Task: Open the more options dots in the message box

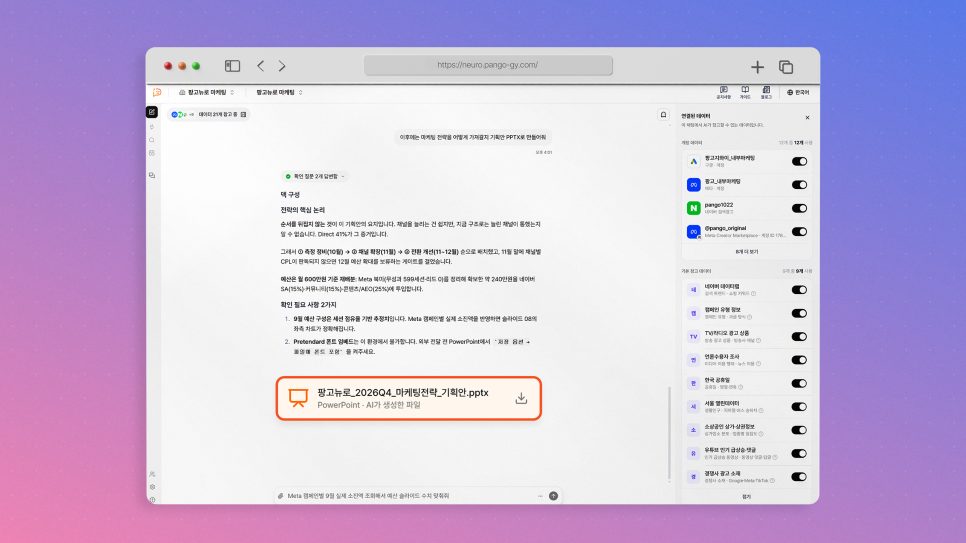Action: click(x=540, y=496)
